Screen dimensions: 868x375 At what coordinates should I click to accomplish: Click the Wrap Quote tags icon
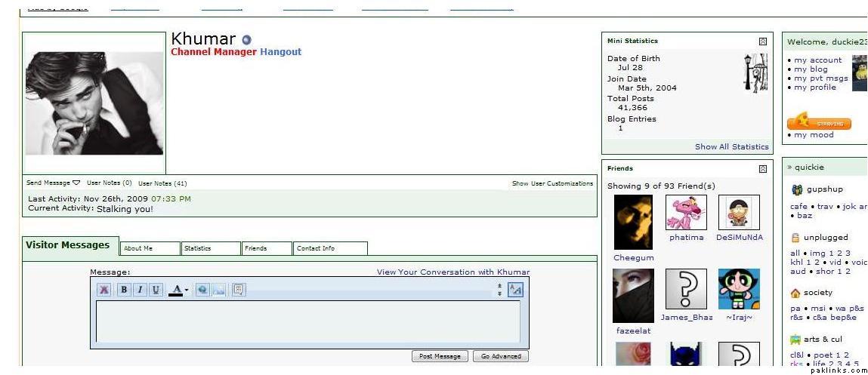point(238,290)
